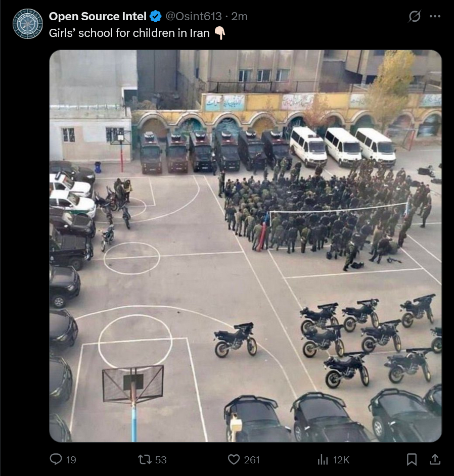The image size is (454, 476).
Task: Like the post with the heart icon
Action: point(234,460)
